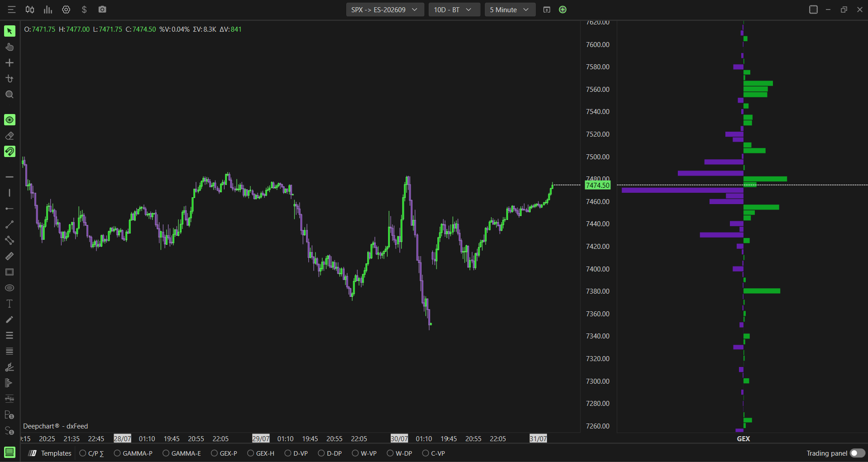Viewport: 868px width, 462px height.
Task: Select the vertical line drawing tool
Action: tap(10, 193)
